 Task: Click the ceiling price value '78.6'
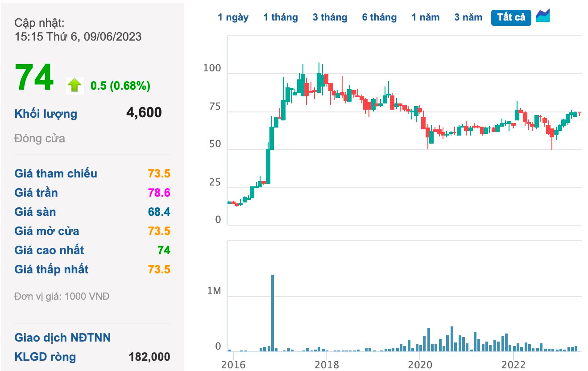pyautogui.click(x=159, y=193)
